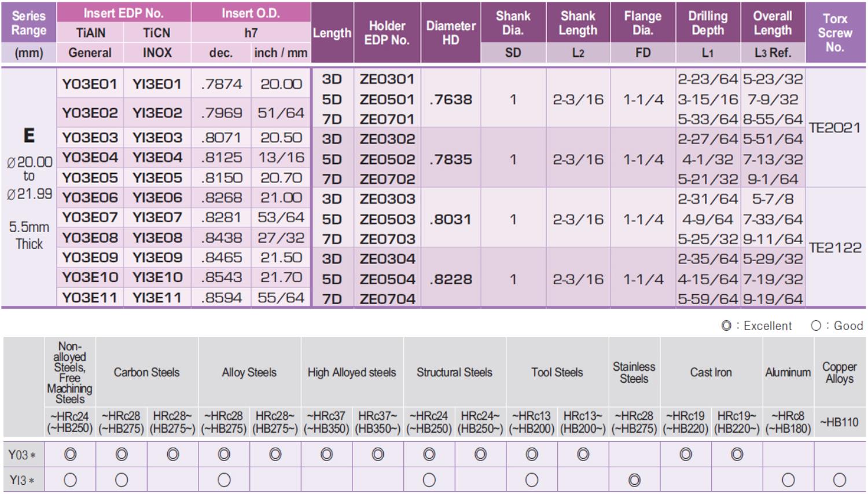Click the Excellent legend double-circle icon
This screenshot has height=494, width=868.
[726, 326]
